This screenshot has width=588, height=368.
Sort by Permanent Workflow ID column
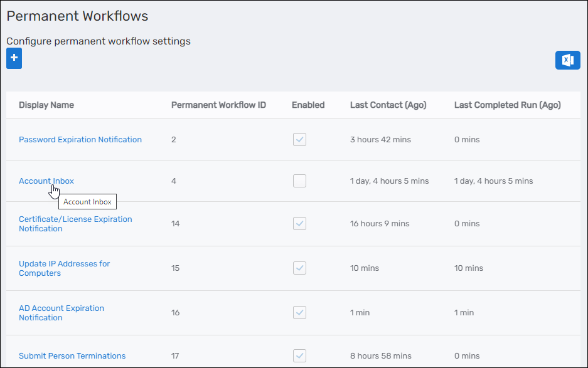(218, 105)
